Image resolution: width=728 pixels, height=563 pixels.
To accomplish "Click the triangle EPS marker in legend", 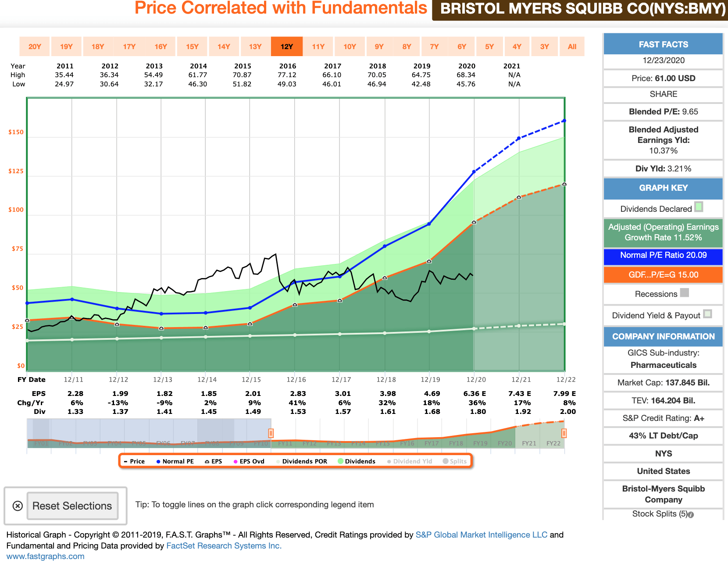I will 206,461.
